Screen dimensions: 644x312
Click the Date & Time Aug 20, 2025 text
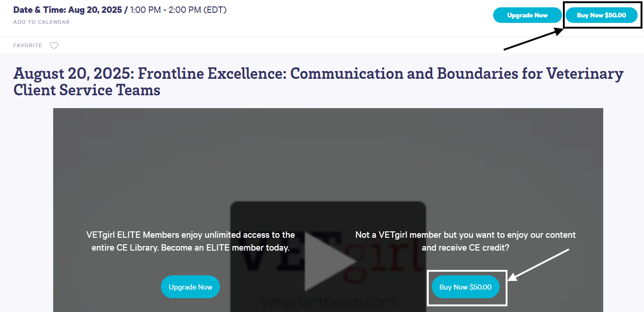coord(69,10)
